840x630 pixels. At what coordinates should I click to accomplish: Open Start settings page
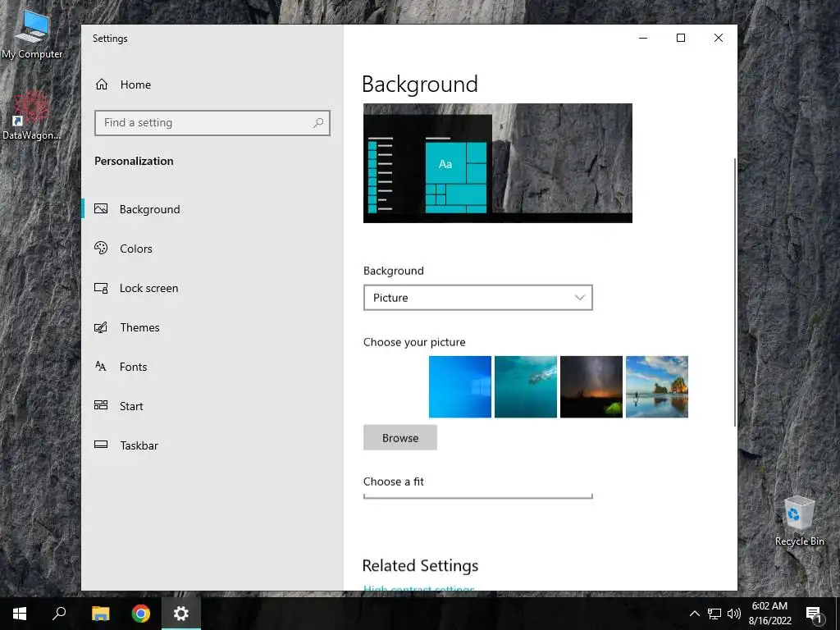(212, 406)
